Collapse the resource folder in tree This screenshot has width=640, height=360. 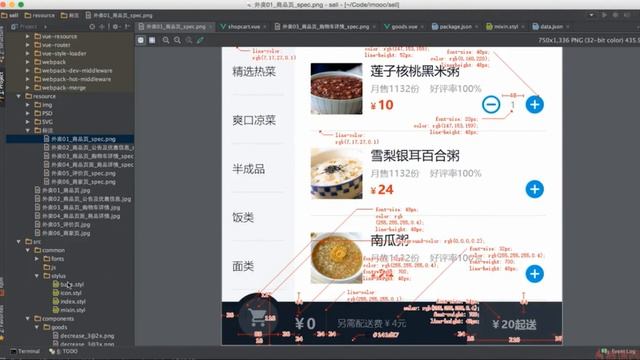[x=18, y=96]
